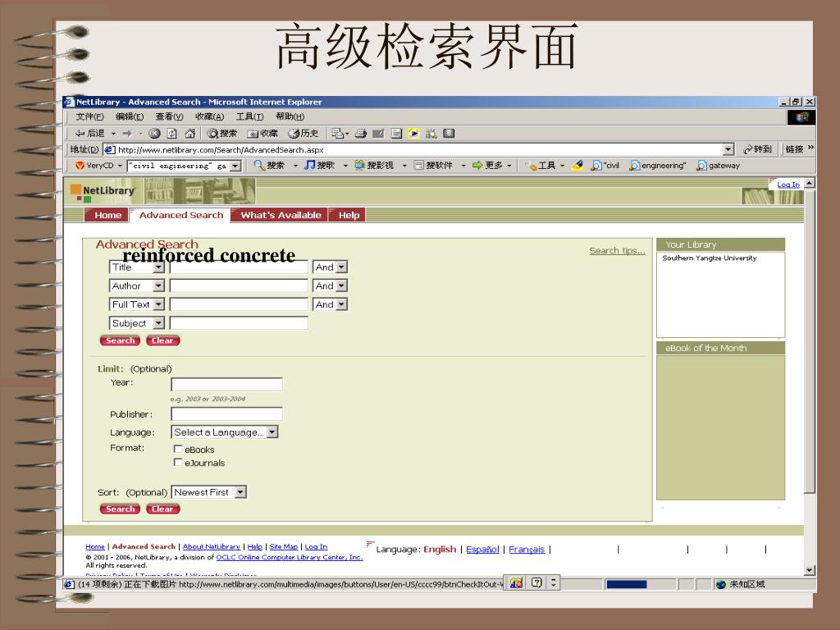Click the page vertical scrollbar thumb
Screen dimensions: 840x630
point(810,340)
